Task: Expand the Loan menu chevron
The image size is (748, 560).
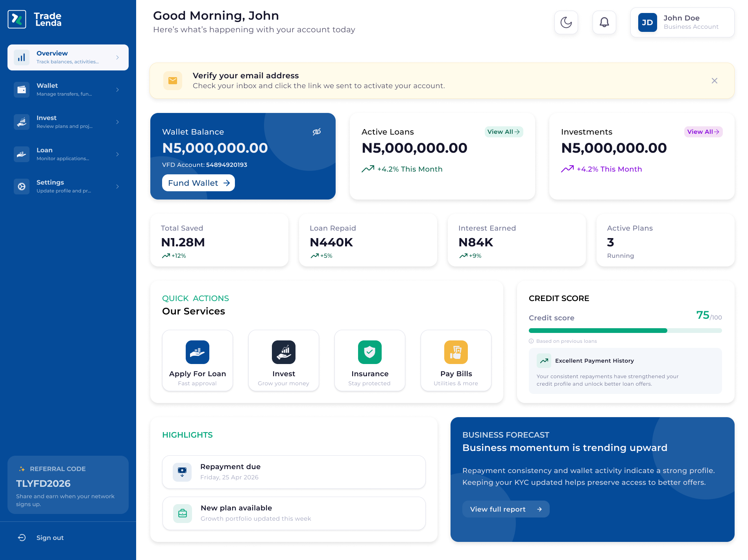Action: 117,154
